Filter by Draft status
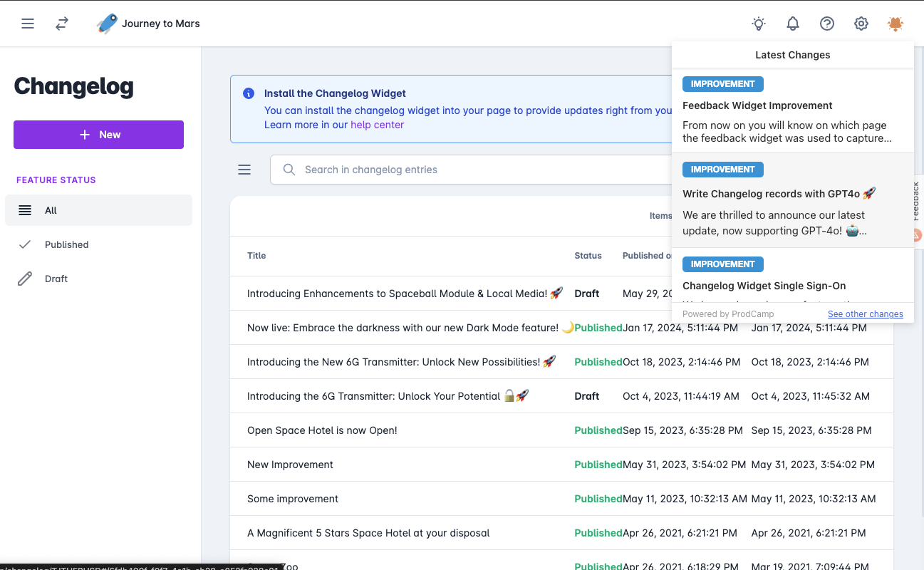This screenshot has height=570, width=924. (x=56, y=279)
